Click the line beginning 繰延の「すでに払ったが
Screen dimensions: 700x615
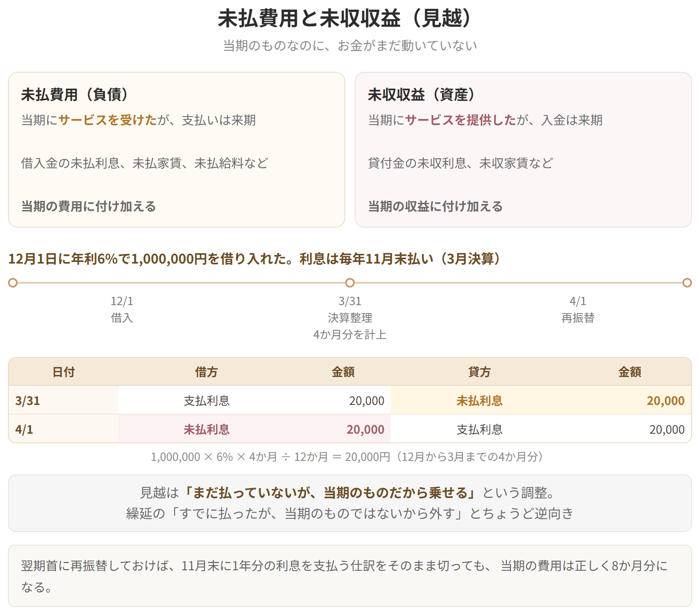click(x=350, y=513)
